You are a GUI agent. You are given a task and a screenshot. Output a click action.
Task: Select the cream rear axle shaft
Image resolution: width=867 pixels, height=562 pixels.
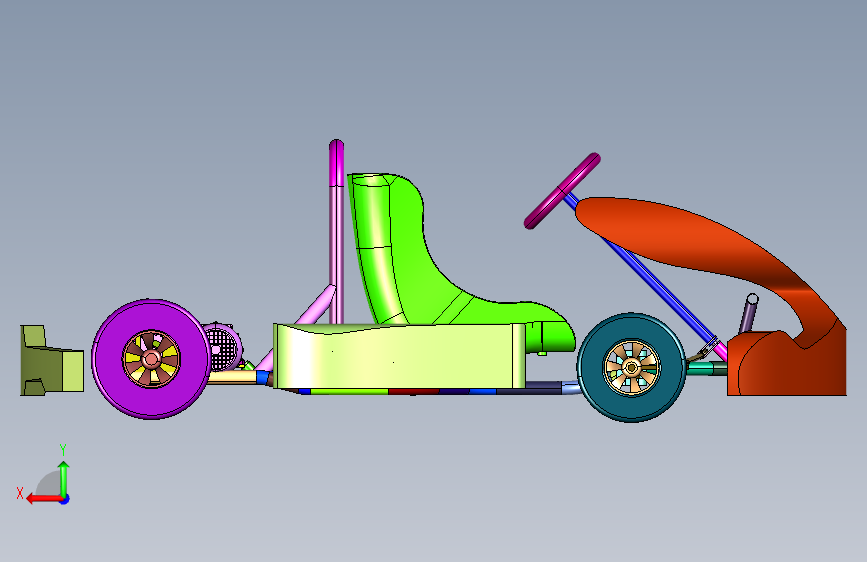click(233, 377)
